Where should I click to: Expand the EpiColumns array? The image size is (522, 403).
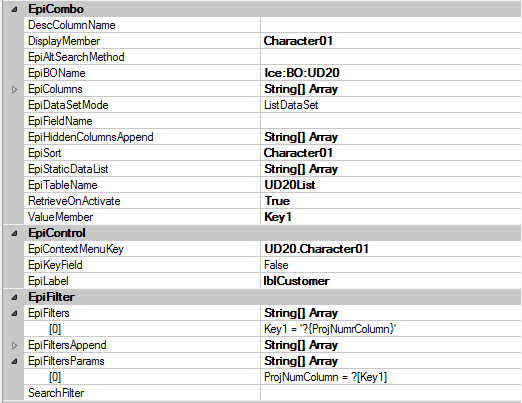(x=14, y=89)
